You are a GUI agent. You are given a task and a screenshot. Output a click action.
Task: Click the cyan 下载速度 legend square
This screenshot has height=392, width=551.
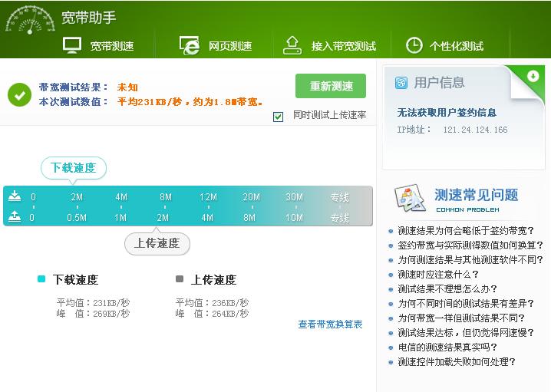tap(41, 279)
